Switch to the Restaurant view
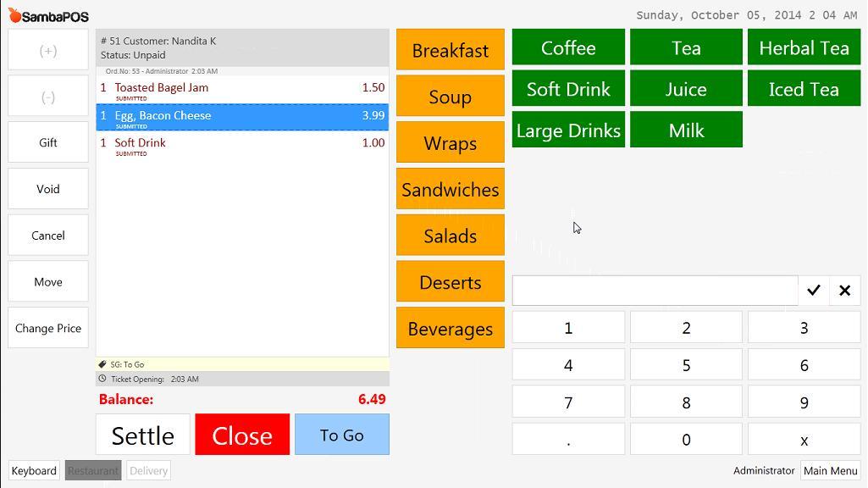Viewport: 868px width, 488px height. tap(93, 471)
